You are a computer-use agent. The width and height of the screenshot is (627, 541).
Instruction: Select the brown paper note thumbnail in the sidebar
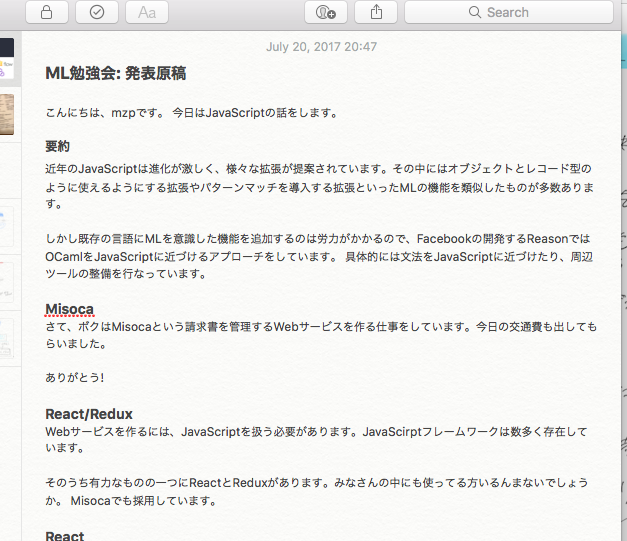(x=7, y=114)
